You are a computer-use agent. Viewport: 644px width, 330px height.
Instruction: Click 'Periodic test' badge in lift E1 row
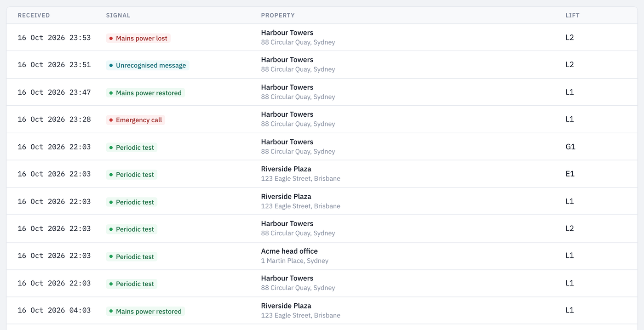point(132,175)
